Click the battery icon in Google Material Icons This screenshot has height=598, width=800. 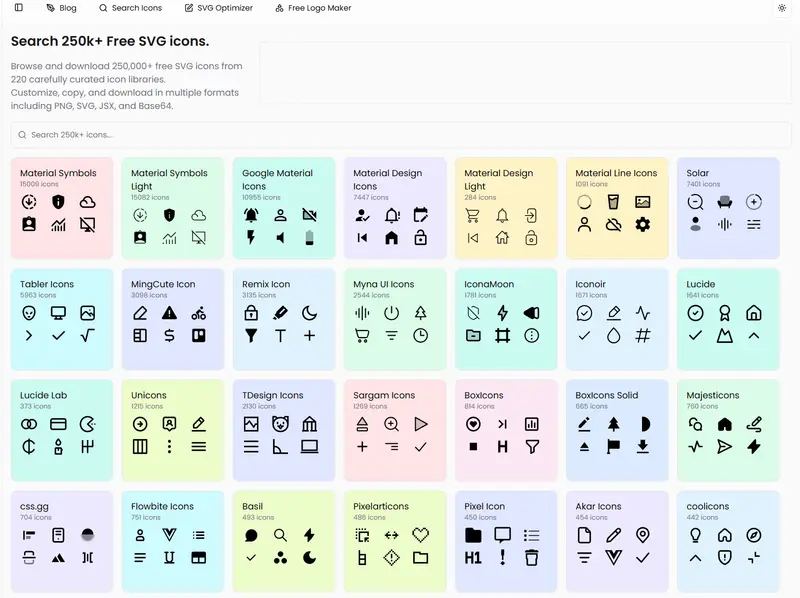click(x=309, y=238)
